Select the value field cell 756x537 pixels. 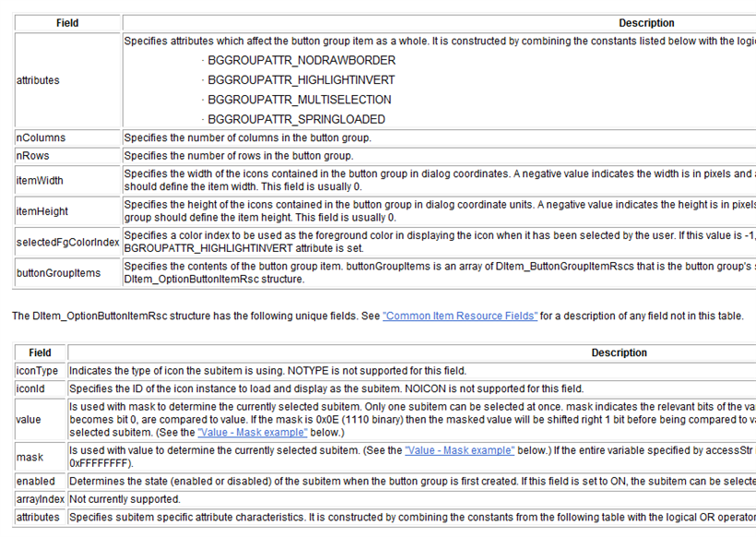coord(40,420)
